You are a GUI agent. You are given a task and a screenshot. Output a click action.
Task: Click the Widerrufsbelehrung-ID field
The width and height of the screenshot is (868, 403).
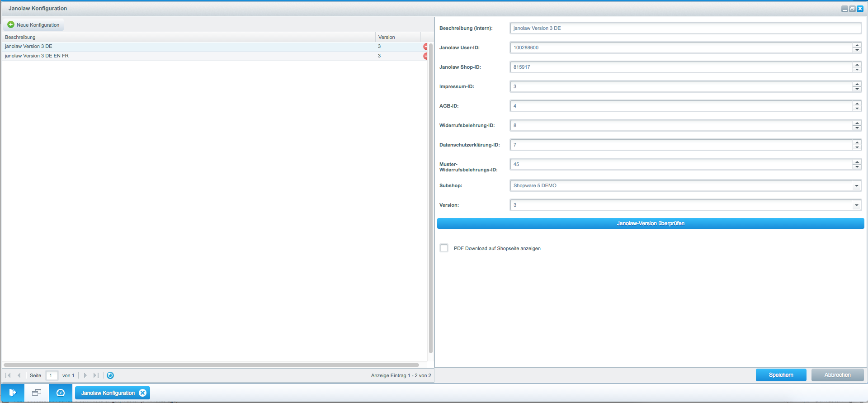click(681, 125)
